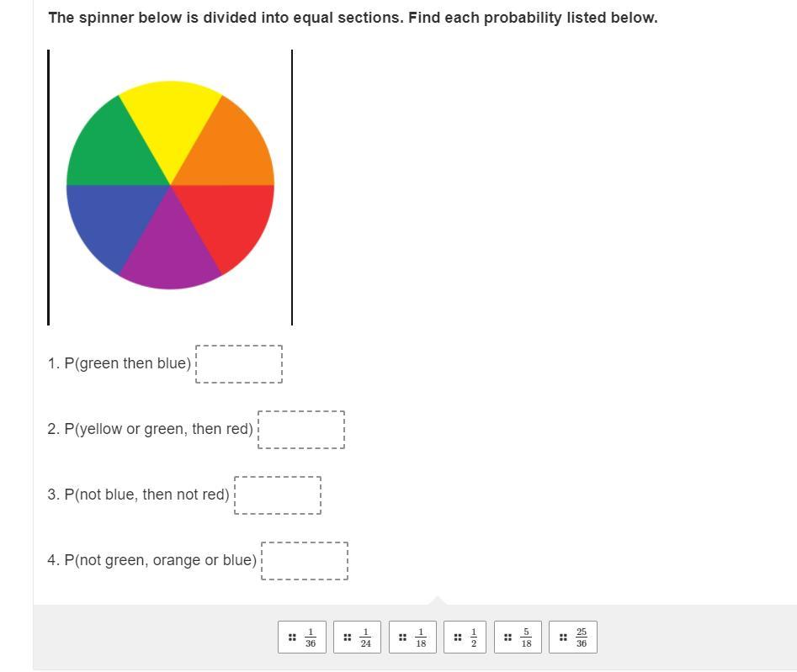This screenshot has width=797, height=672.
Task: Click the answer box for P(not green, orange or blue)
Action: click(305, 561)
